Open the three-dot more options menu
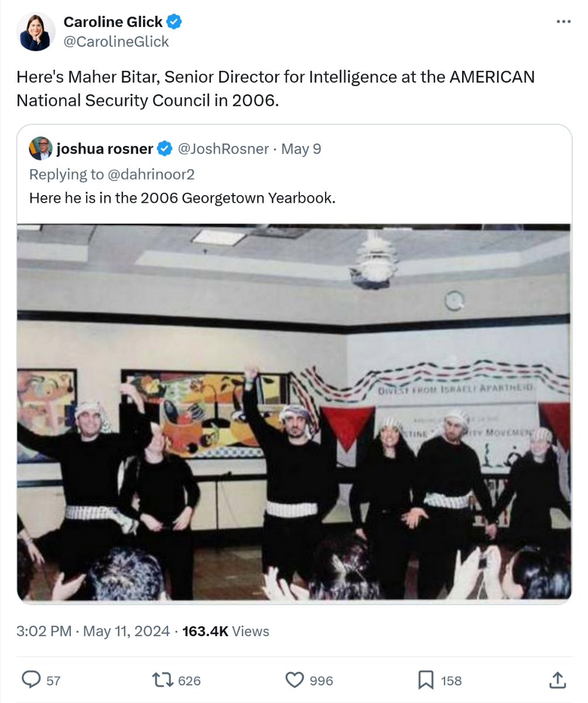Image resolution: width=588 pixels, height=703 pixels. (x=563, y=22)
